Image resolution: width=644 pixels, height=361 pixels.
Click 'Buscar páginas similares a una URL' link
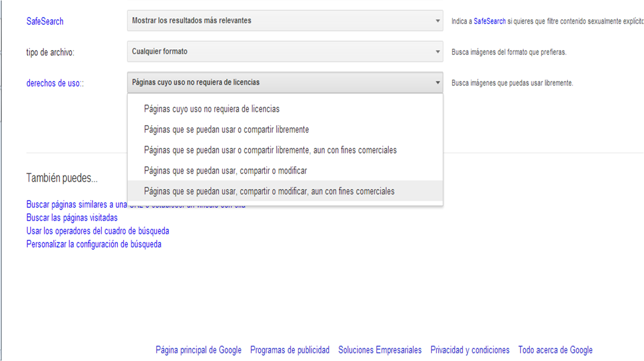[x=76, y=204]
